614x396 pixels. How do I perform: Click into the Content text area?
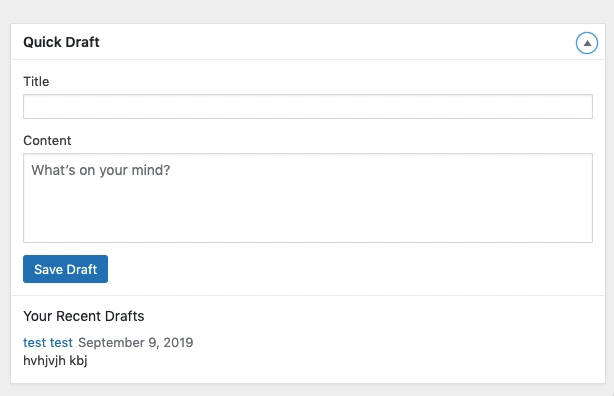[x=308, y=198]
